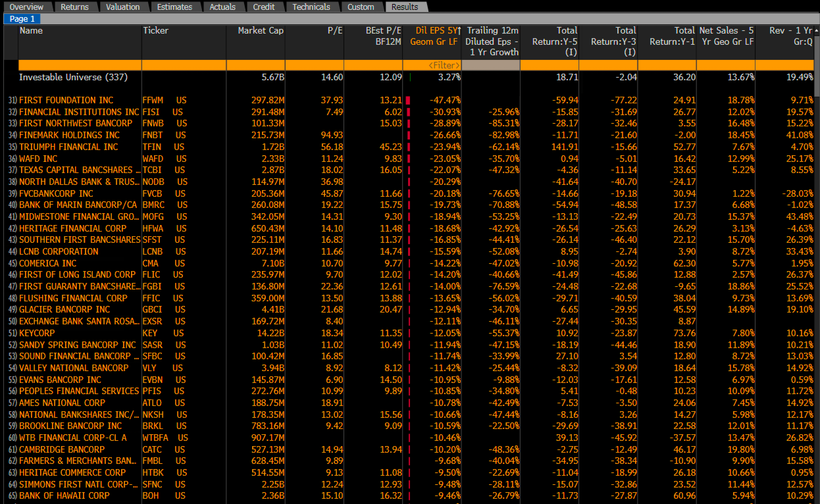
Task: Click the MOFG US ticker
Action: coord(165,216)
